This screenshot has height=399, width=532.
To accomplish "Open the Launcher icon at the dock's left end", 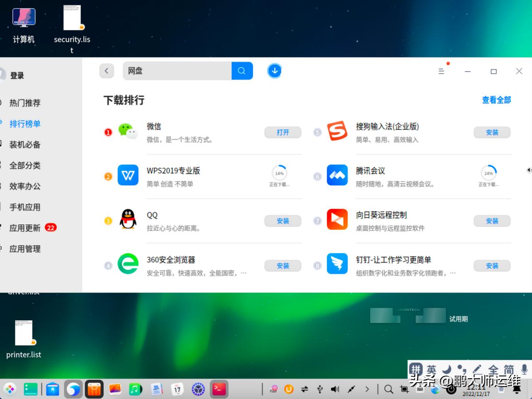I will coord(10,389).
